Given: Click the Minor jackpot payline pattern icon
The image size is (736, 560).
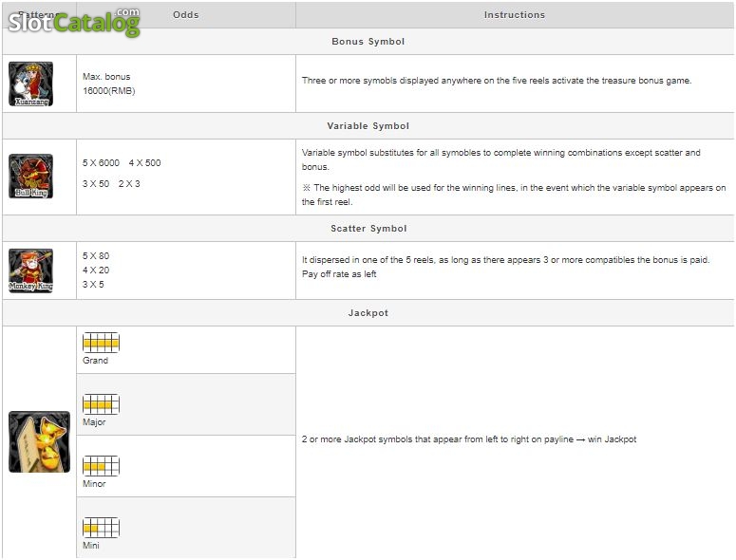Looking at the screenshot, I should tap(101, 466).
